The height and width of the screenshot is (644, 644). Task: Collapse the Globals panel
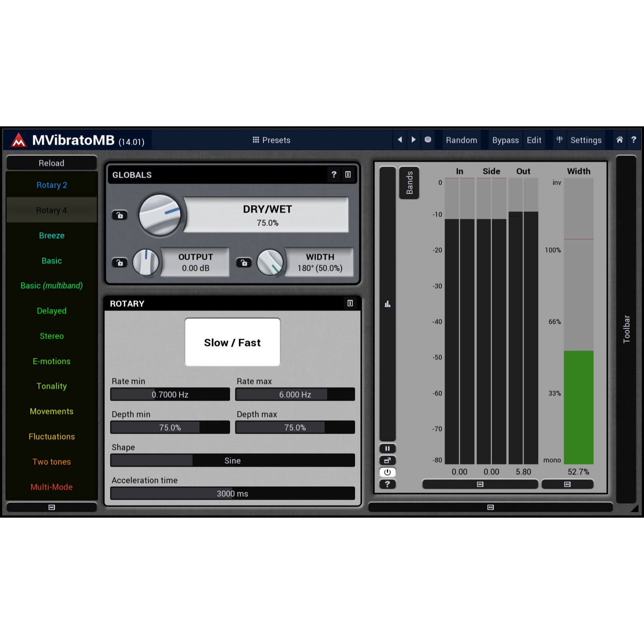[348, 174]
